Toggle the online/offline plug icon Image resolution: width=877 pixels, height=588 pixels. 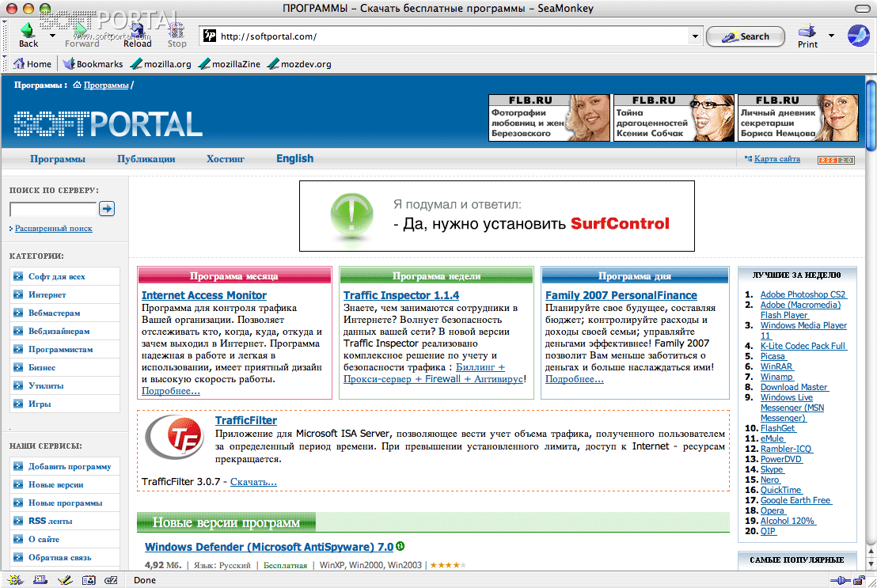click(840, 580)
